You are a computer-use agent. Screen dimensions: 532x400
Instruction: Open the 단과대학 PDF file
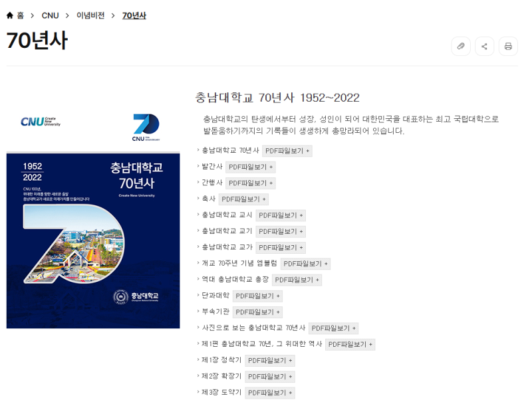257,296
